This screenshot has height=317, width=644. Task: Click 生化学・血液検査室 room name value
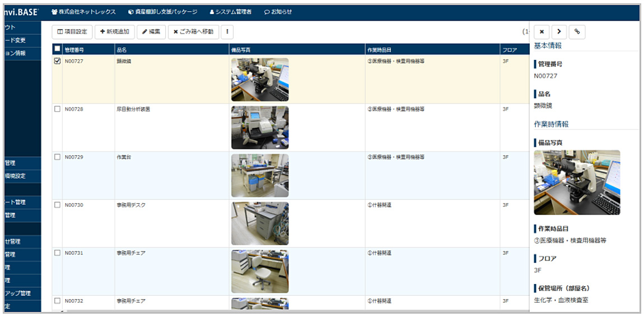click(x=561, y=300)
